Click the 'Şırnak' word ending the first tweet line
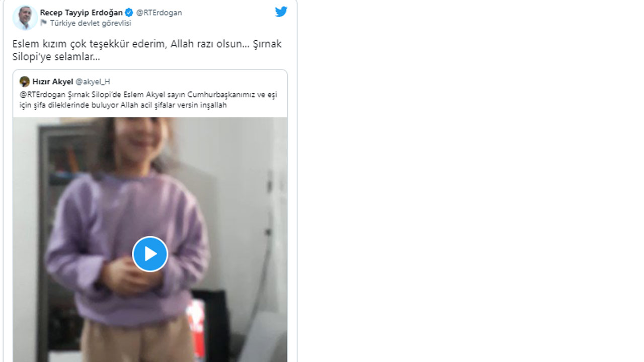This screenshot has height=362, width=644. pyautogui.click(x=267, y=44)
